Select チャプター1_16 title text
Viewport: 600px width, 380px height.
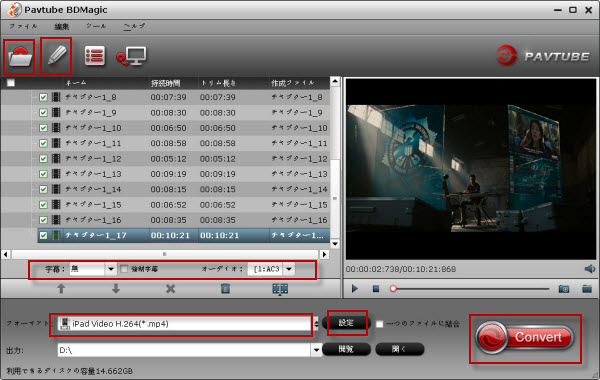[x=93, y=220]
